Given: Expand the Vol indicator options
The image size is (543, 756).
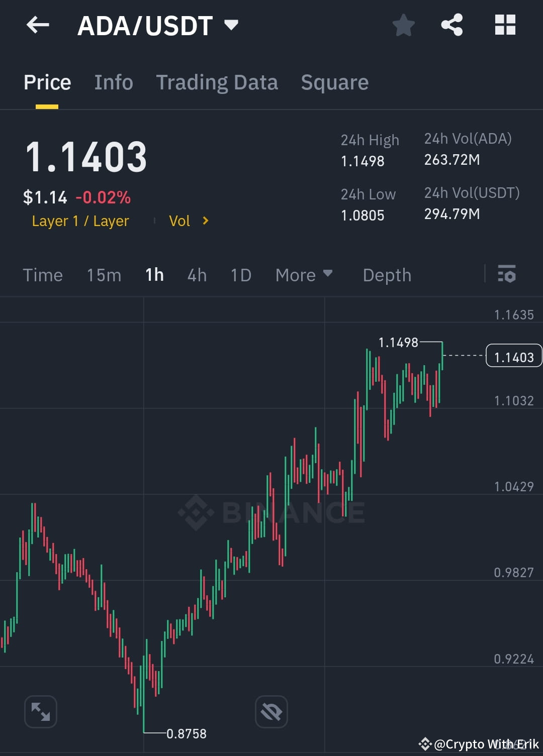Looking at the screenshot, I should coord(190,221).
